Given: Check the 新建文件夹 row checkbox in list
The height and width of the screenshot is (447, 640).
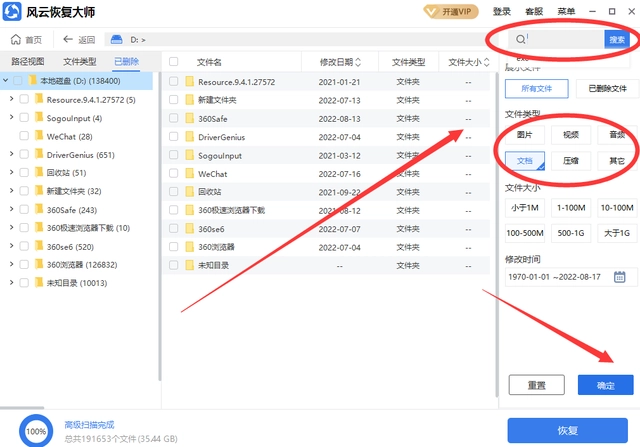Looking at the screenshot, I should point(173,100).
